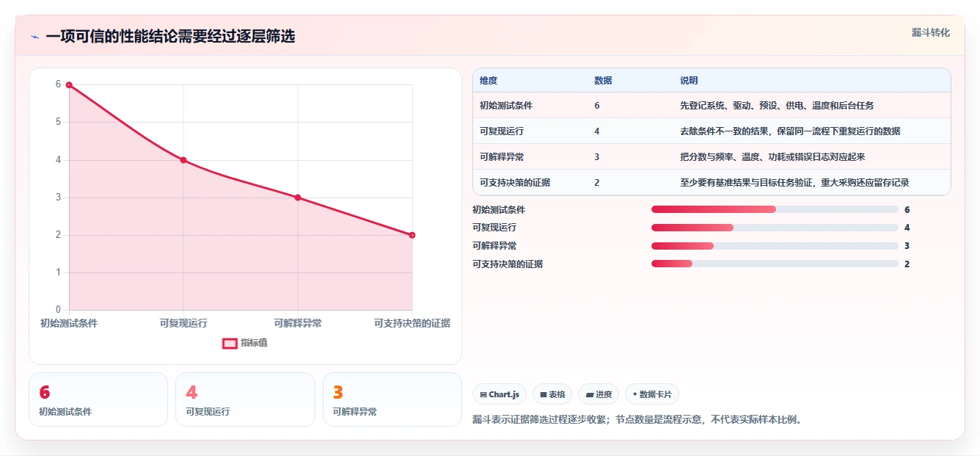Click the chart data point at value 6
This screenshot has width=980, height=456.
tap(69, 85)
